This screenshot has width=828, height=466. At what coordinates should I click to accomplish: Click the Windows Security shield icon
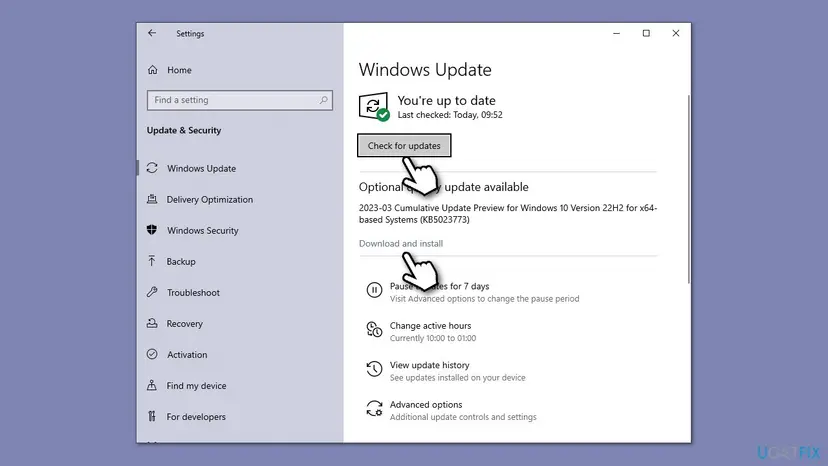click(x=152, y=230)
